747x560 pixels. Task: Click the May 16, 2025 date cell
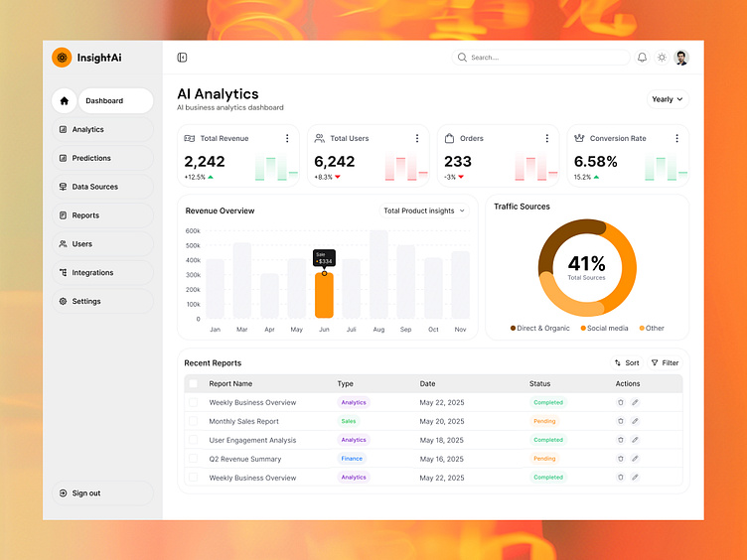tap(442, 459)
